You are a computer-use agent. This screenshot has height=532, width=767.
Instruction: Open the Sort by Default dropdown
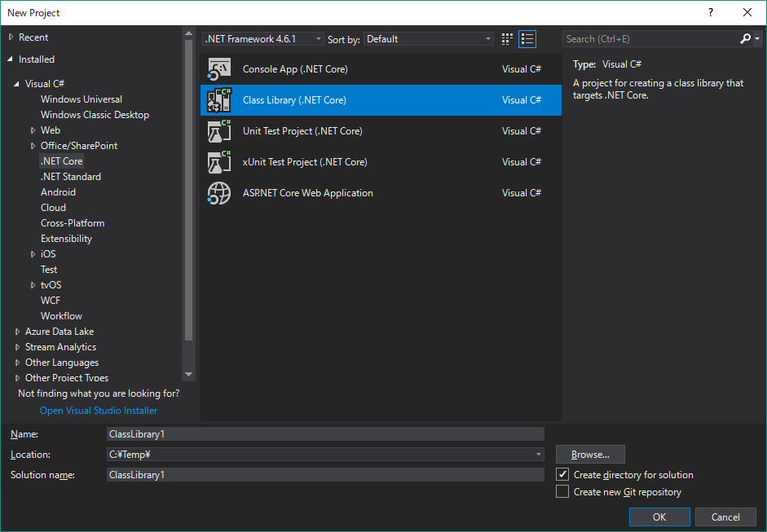(429, 39)
